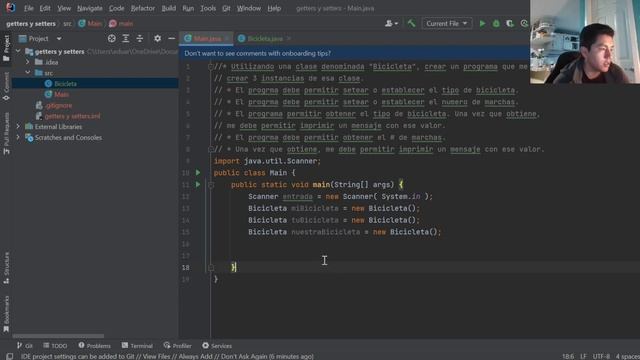640x360 pixels.
Task: Fold the comment block at line 1
Action: 211,67
